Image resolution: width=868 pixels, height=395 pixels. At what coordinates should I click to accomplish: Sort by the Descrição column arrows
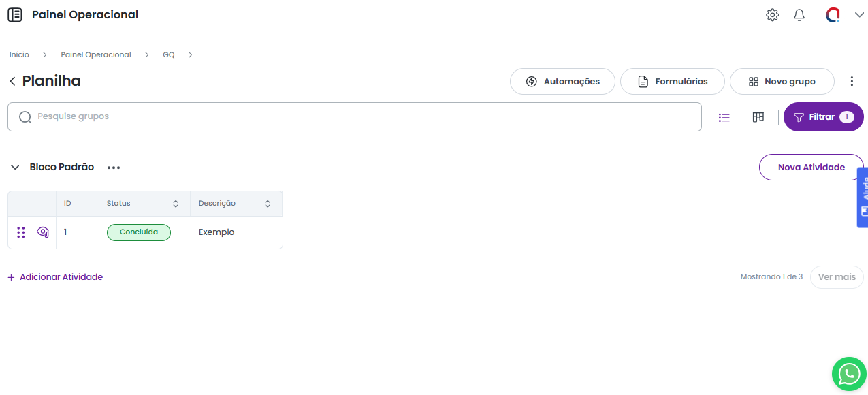tap(268, 204)
